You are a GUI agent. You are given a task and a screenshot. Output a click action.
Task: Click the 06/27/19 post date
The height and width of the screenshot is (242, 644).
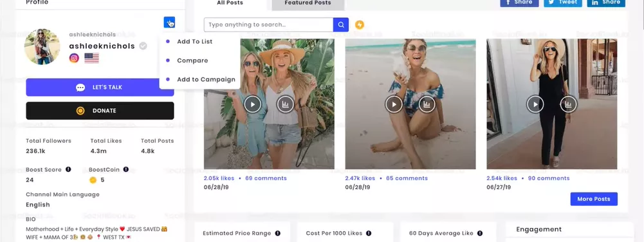point(499,187)
